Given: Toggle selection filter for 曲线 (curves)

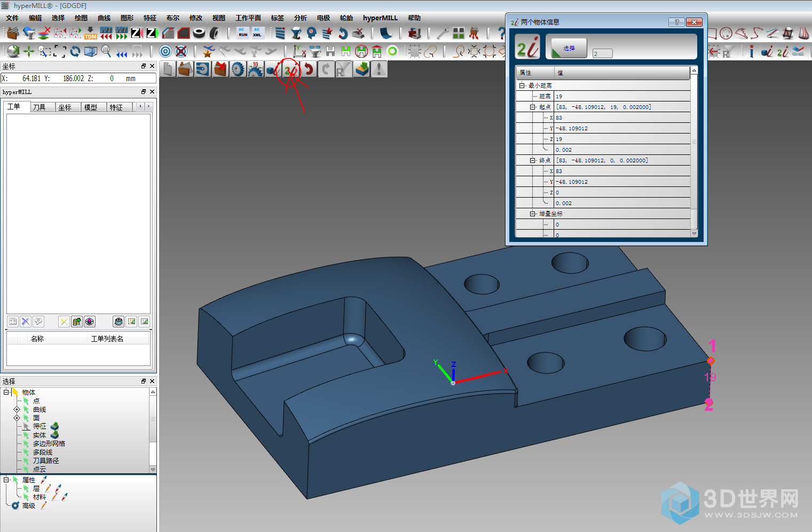Looking at the screenshot, I should click(x=26, y=409).
